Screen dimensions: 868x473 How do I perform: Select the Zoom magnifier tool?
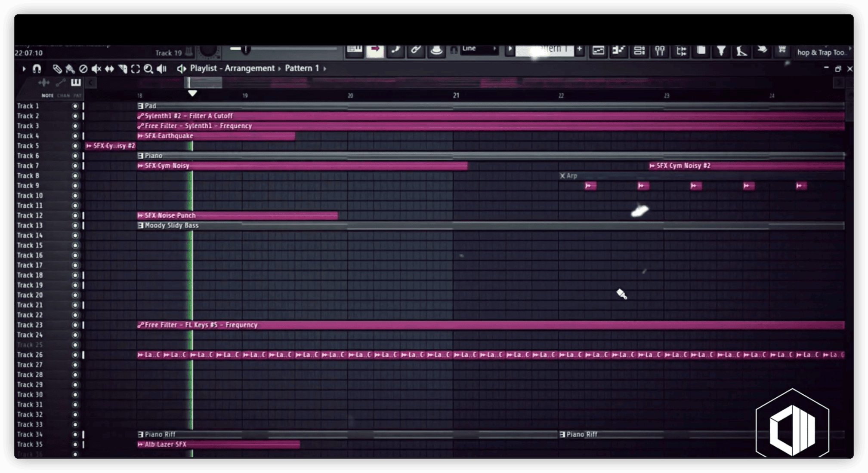tap(148, 69)
